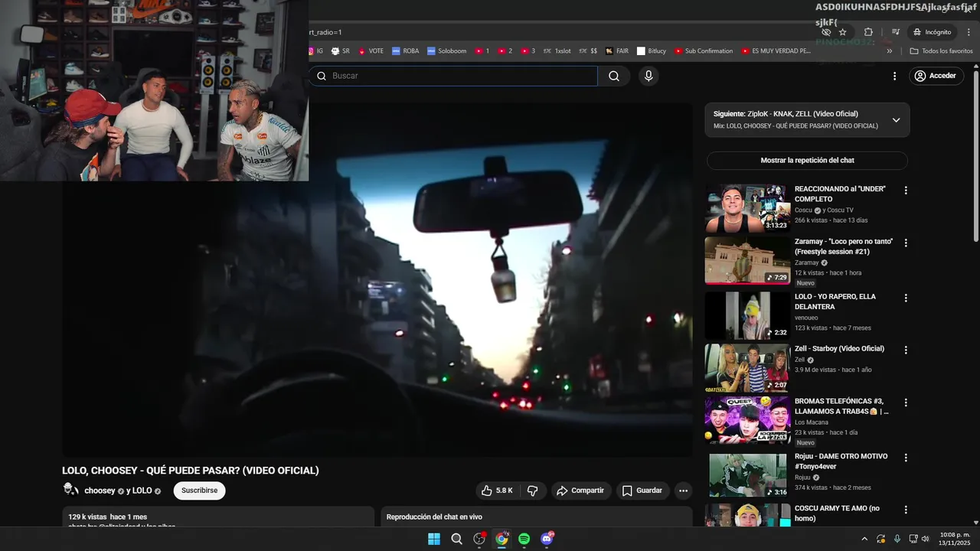
Task: Open options for LOLO - YO RAPERO video
Action: click(906, 298)
